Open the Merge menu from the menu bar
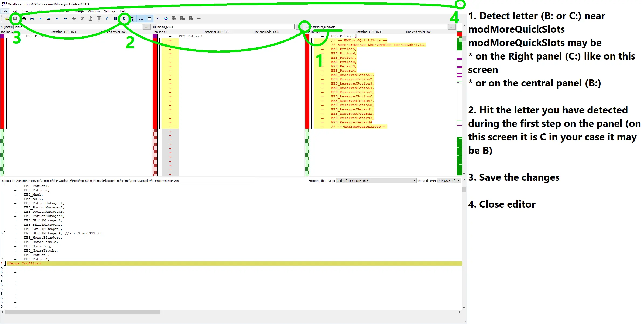The image size is (644, 324). (78, 11)
